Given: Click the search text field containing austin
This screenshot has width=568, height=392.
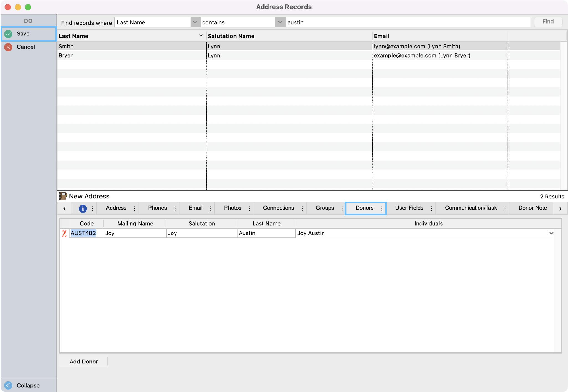Looking at the screenshot, I should click(408, 22).
